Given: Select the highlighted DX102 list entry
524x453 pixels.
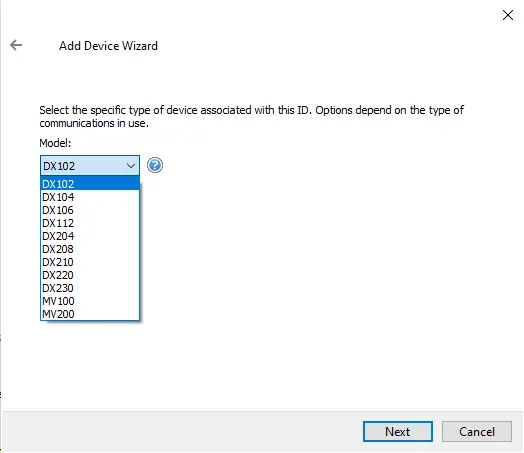Looking at the screenshot, I should tap(90, 184).
